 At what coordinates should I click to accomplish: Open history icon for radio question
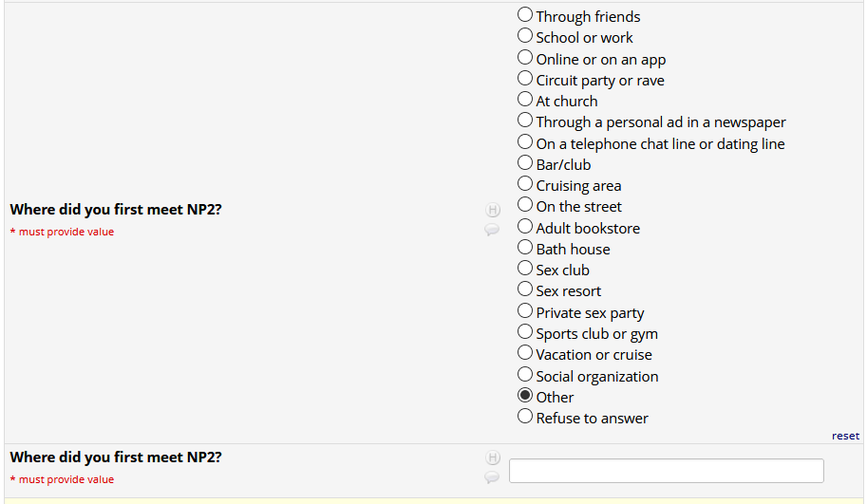point(493,210)
